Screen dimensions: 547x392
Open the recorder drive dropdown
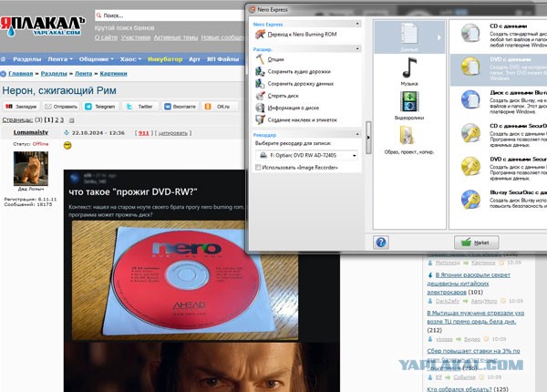(x=355, y=156)
